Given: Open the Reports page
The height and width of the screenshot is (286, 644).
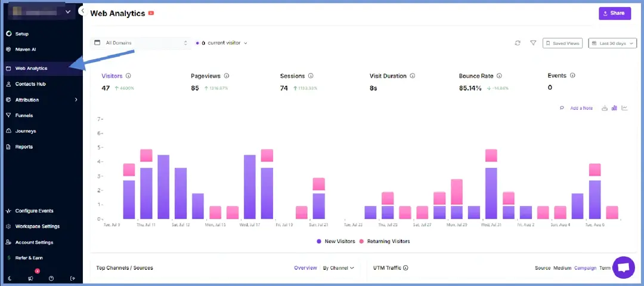Looking at the screenshot, I should tap(24, 147).
